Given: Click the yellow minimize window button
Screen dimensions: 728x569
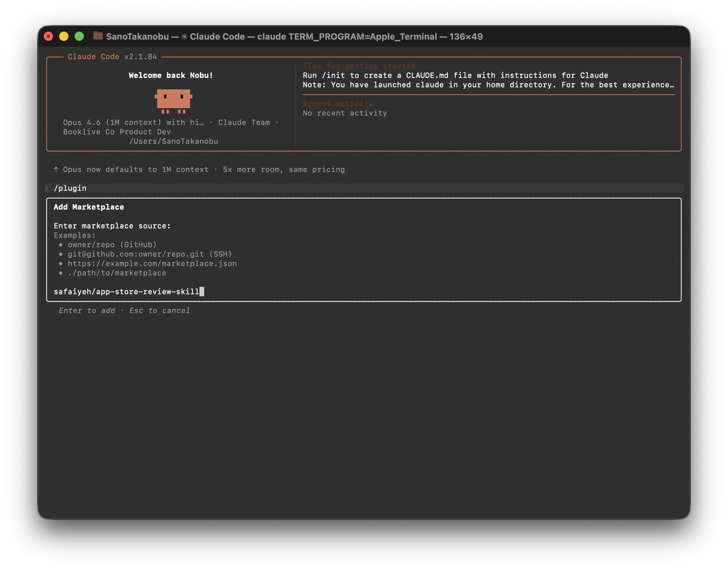Looking at the screenshot, I should (x=64, y=36).
